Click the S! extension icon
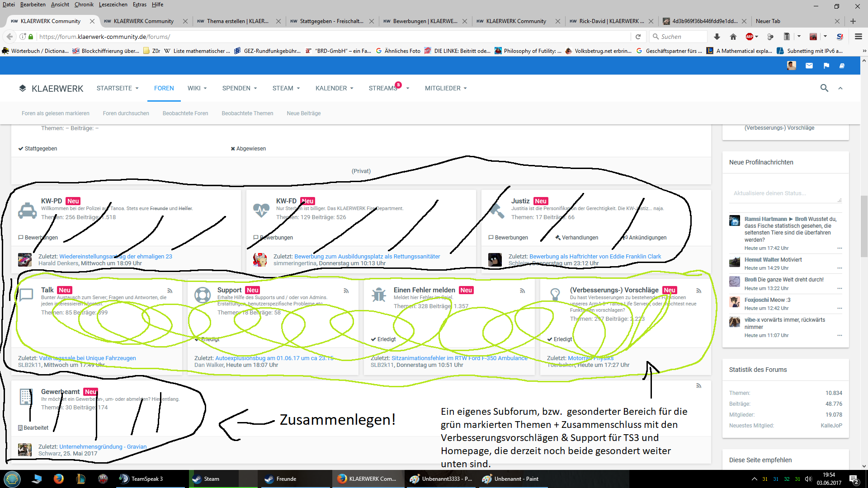The image size is (868, 488). (x=840, y=37)
